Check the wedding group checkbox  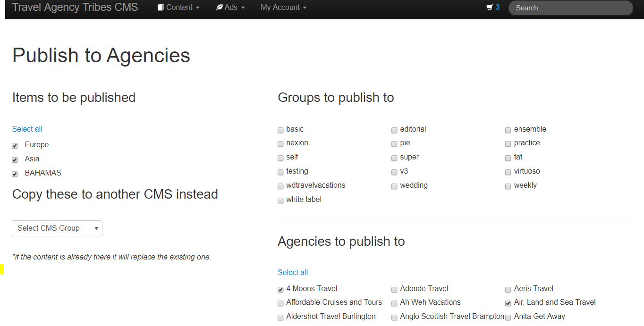pyautogui.click(x=394, y=186)
